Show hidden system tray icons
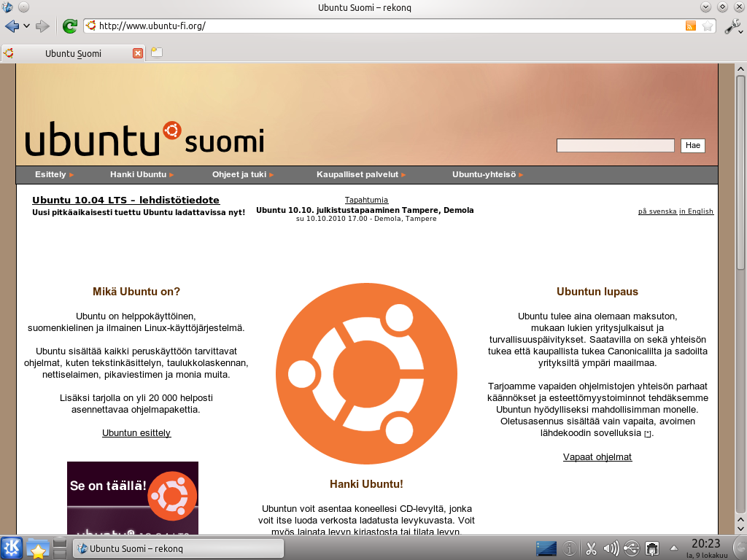The width and height of the screenshot is (747, 560). click(673, 548)
